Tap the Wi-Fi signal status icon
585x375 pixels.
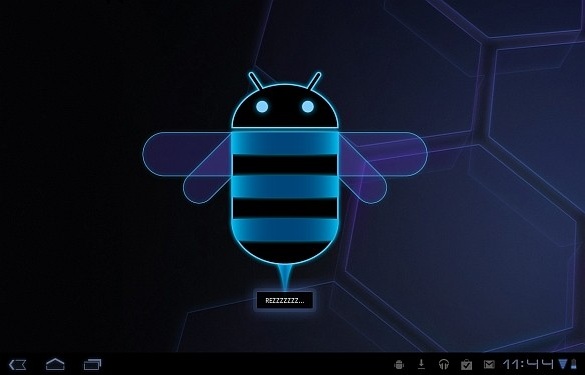point(563,364)
